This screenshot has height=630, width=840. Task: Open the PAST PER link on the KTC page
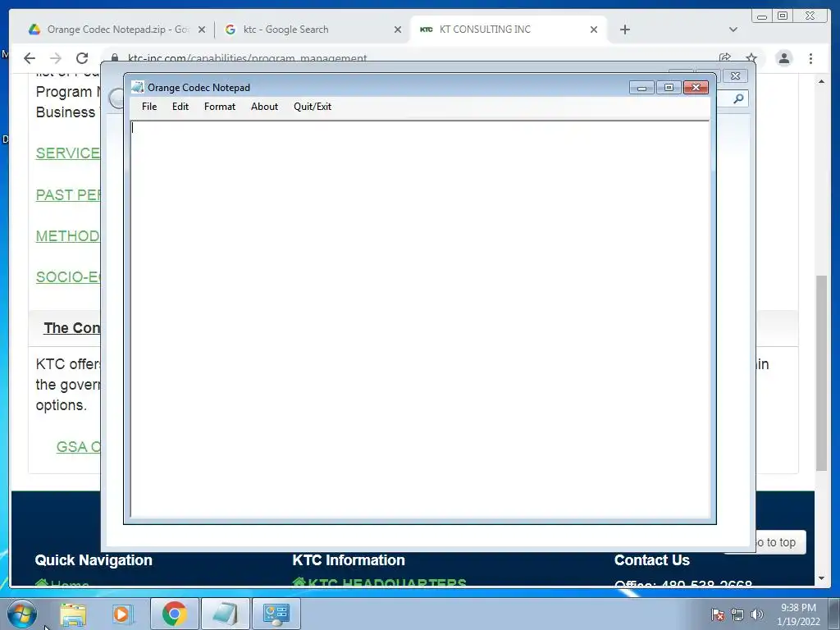tap(68, 195)
